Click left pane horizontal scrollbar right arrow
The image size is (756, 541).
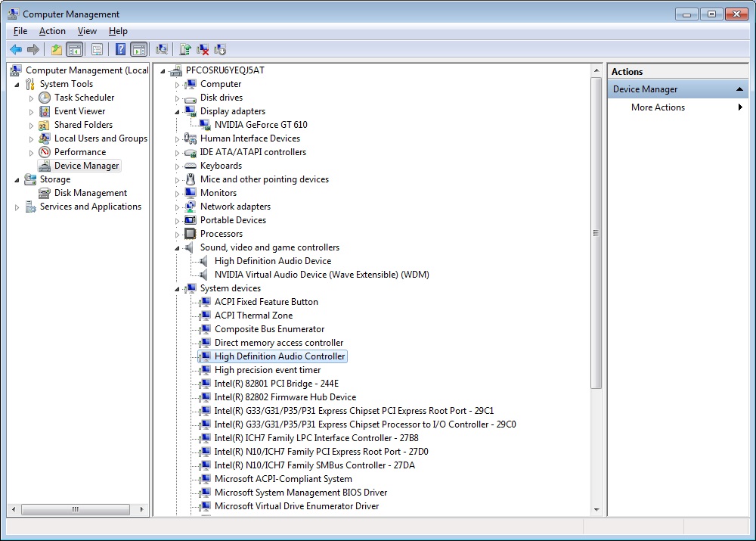[x=141, y=509]
